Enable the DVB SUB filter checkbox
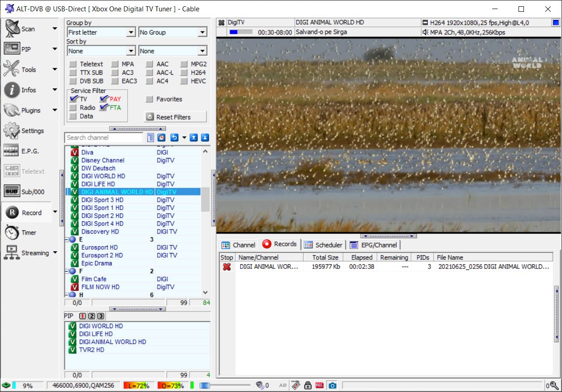562x392 pixels. tap(73, 81)
